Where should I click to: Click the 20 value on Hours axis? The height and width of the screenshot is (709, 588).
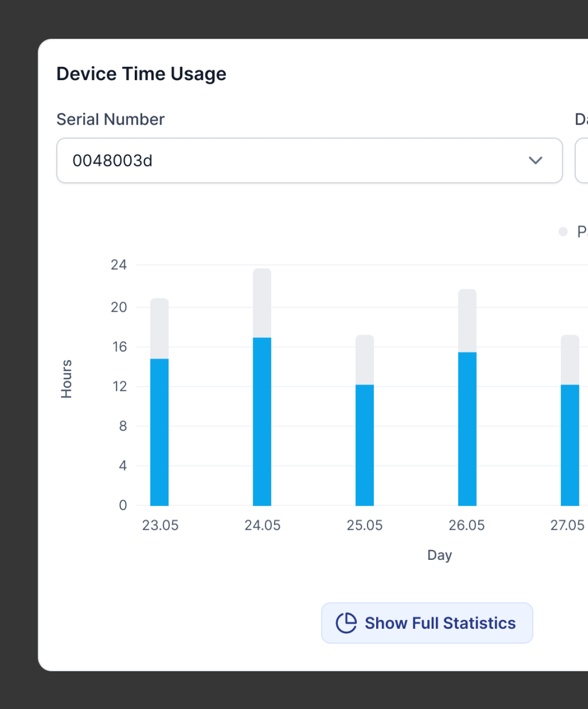(118, 307)
